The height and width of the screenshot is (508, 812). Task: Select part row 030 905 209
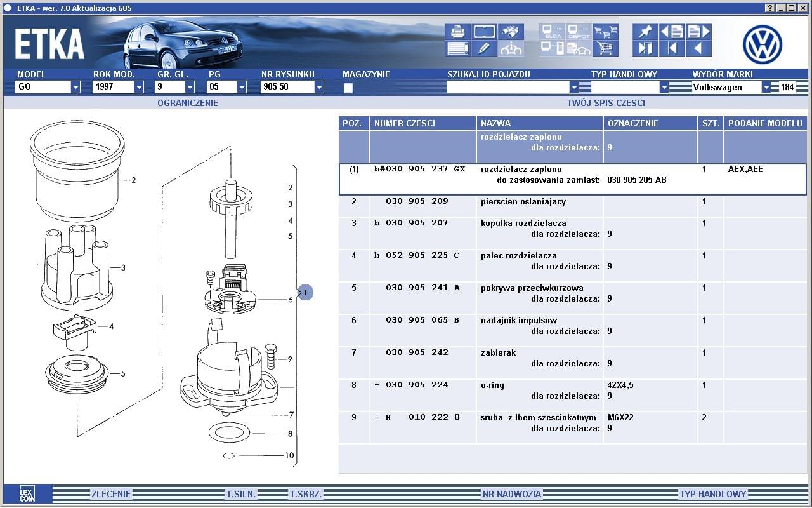pyautogui.click(x=417, y=202)
